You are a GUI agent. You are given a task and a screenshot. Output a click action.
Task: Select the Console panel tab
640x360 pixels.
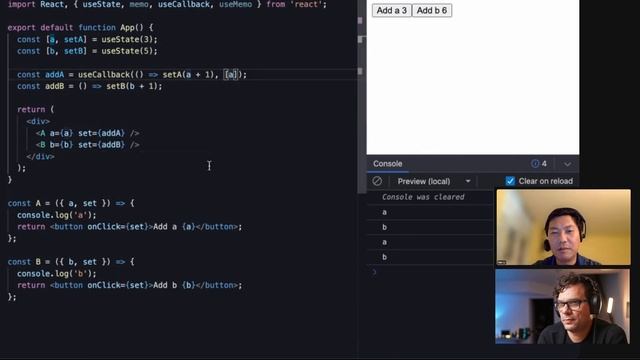point(387,164)
